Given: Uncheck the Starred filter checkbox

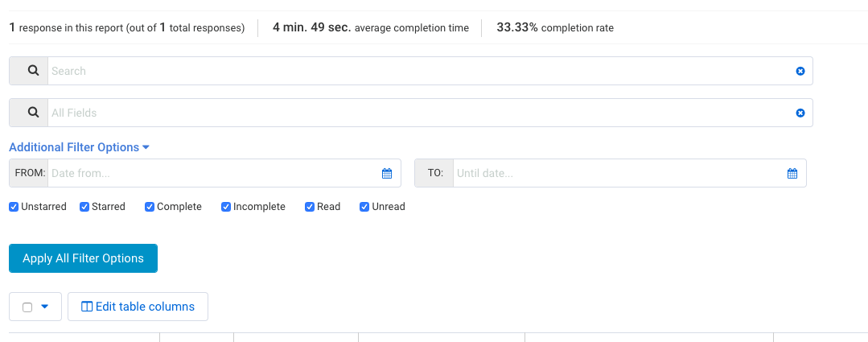Looking at the screenshot, I should (84, 207).
